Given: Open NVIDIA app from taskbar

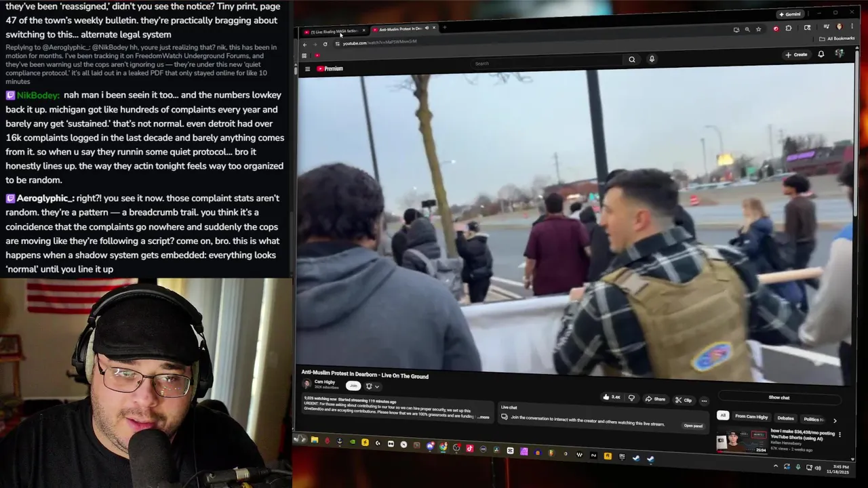Looking at the screenshot, I should click(352, 442).
